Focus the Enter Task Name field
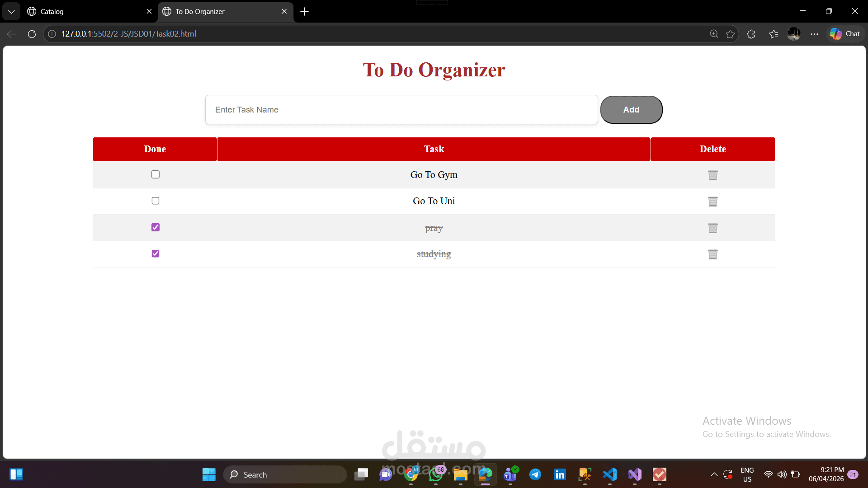868x488 pixels. [401, 110]
